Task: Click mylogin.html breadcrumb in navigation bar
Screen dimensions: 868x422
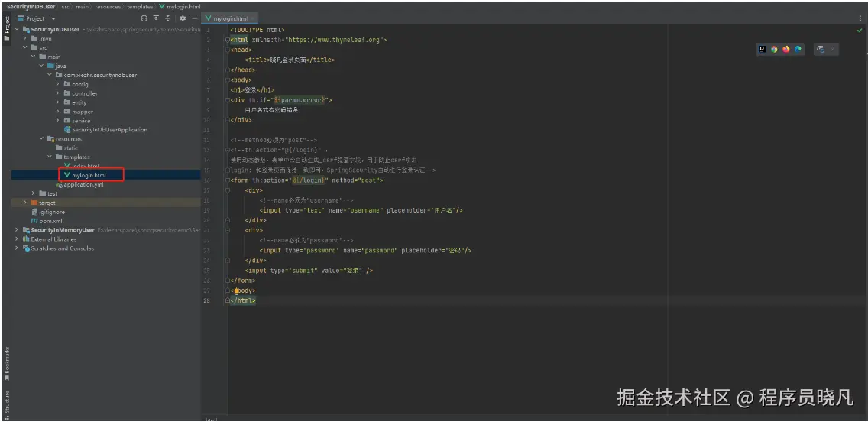Action: coord(180,6)
